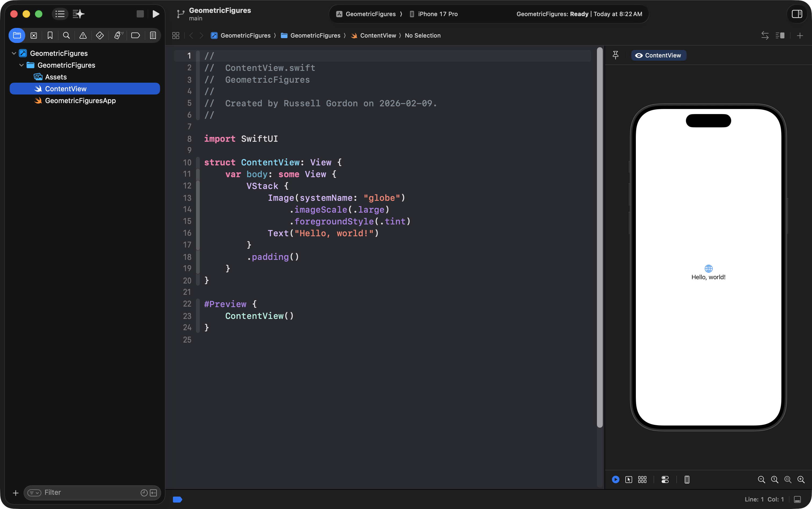Click the Assets catalog item

click(x=56, y=77)
